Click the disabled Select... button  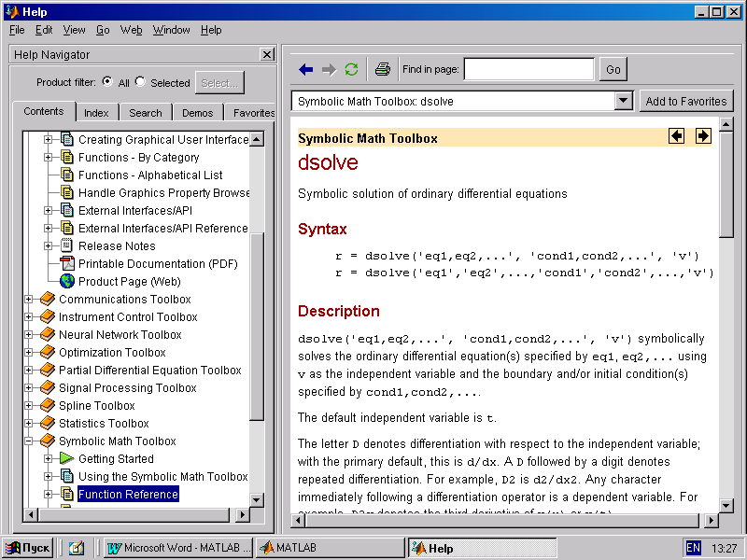click(219, 83)
